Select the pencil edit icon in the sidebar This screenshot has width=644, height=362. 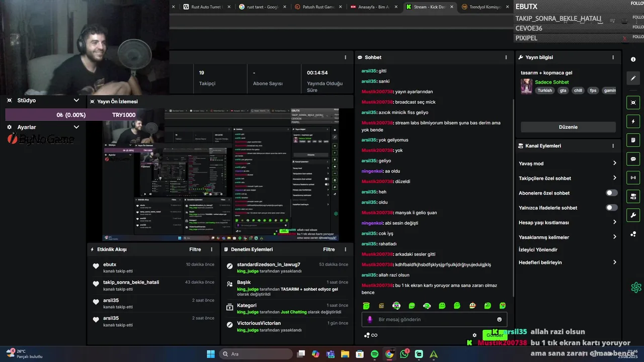pos(633,78)
